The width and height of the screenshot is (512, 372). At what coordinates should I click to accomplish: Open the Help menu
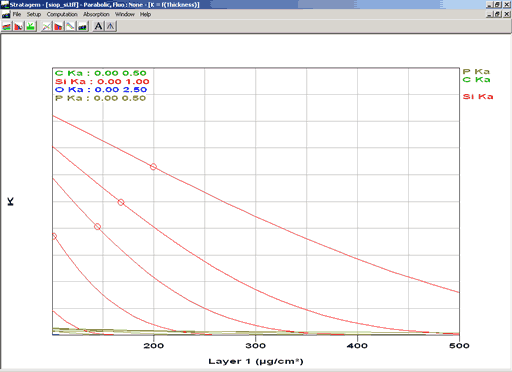pos(145,14)
